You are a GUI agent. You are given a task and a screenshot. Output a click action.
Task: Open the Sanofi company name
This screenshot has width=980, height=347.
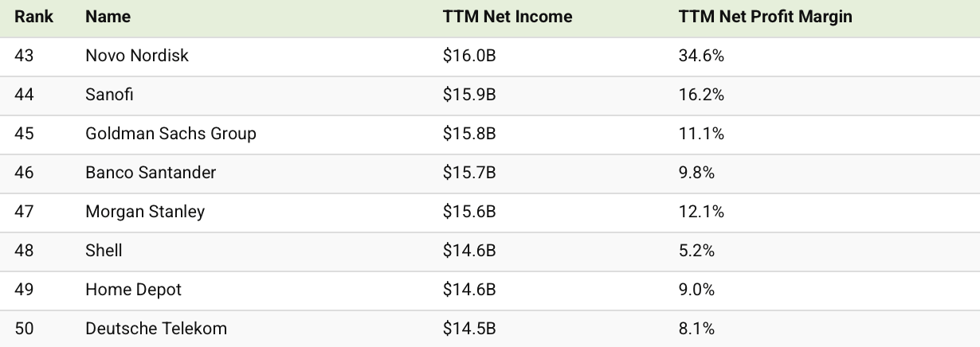pyautogui.click(x=109, y=95)
